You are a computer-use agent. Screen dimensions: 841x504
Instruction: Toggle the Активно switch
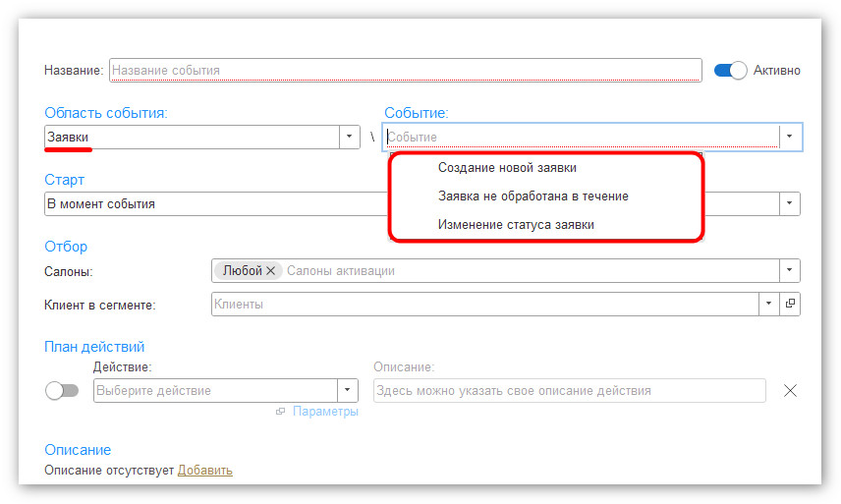[x=730, y=70]
